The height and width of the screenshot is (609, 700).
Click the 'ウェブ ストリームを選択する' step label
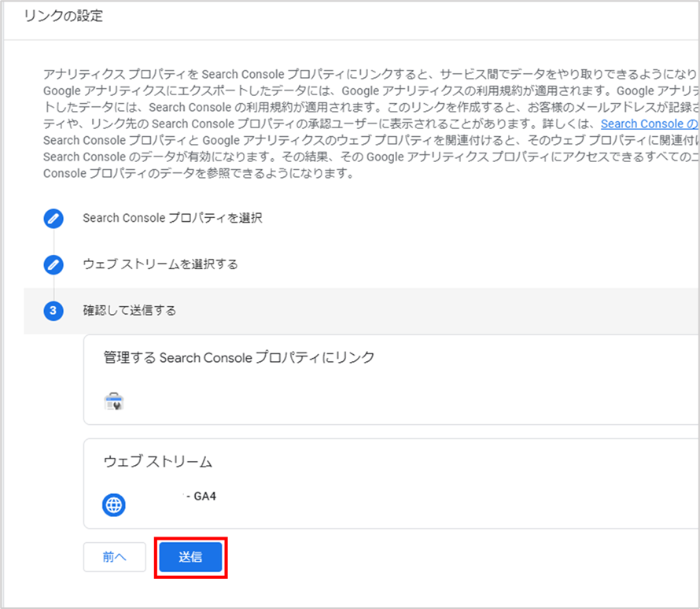160,264
